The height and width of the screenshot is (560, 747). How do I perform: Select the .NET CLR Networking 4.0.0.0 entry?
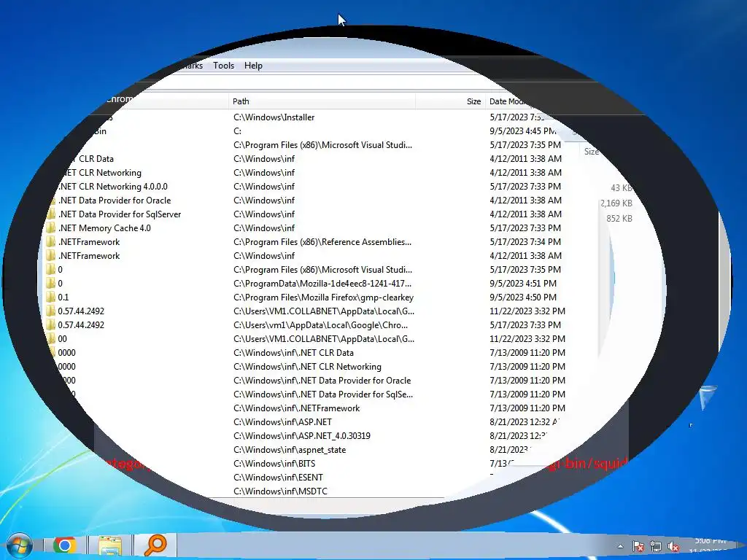[x=113, y=187]
